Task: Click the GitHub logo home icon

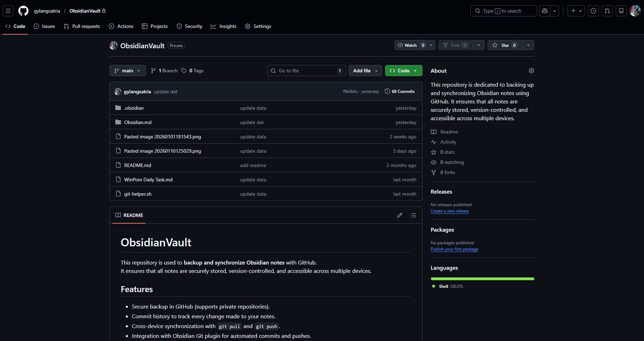Action: click(x=23, y=11)
